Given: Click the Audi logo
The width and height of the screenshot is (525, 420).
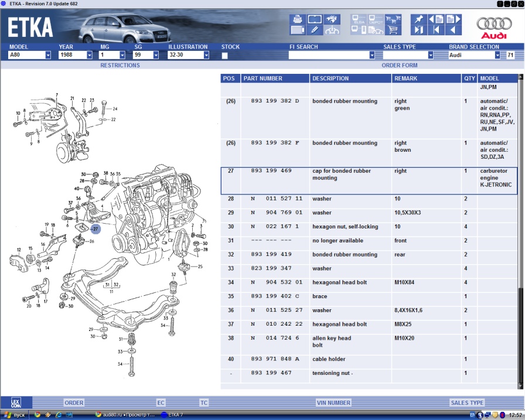Looking at the screenshot, I should pos(494,28).
